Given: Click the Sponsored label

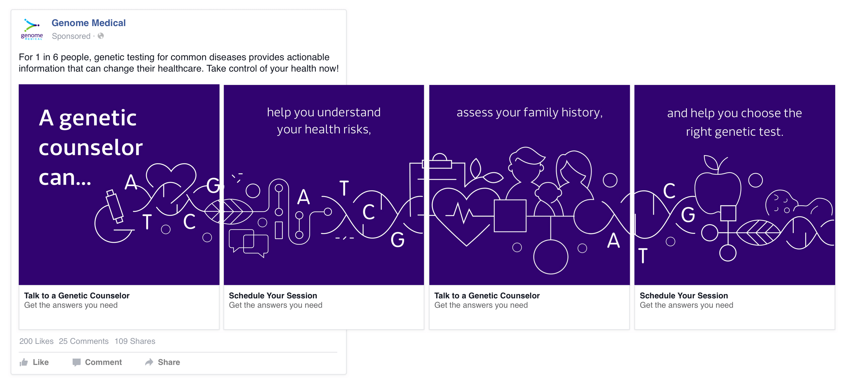Looking at the screenshot, I should [x=71, y=36].
